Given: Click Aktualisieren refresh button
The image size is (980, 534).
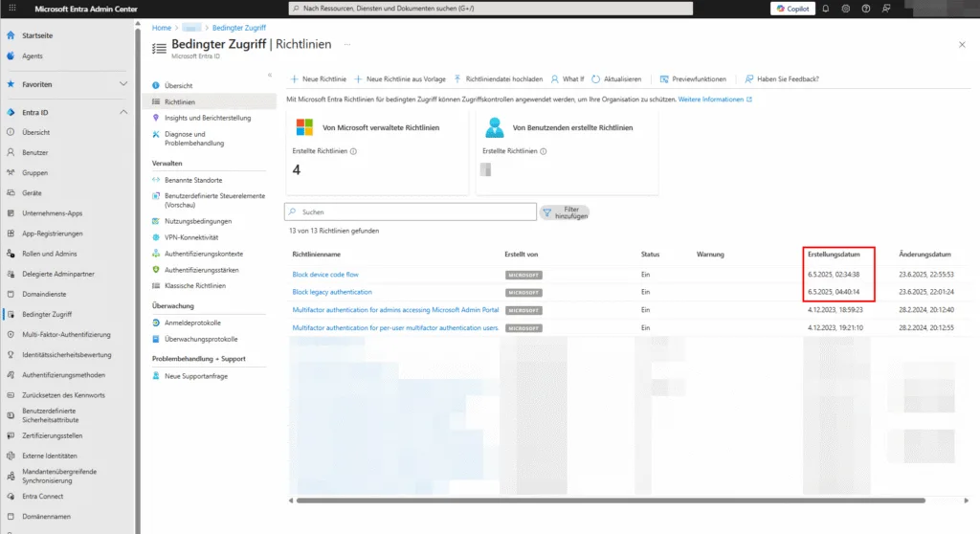Looking at the screenshot, I should coord(616,79).
